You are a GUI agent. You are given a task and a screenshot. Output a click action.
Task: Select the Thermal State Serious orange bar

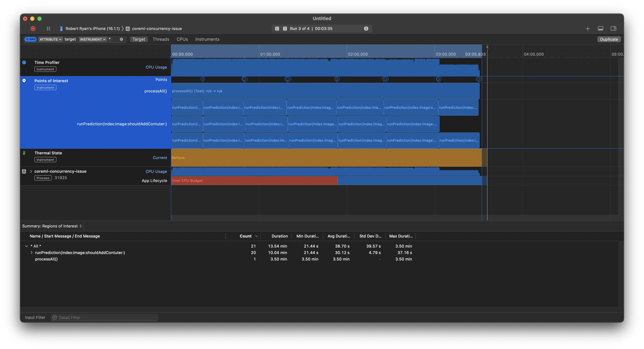325,158
